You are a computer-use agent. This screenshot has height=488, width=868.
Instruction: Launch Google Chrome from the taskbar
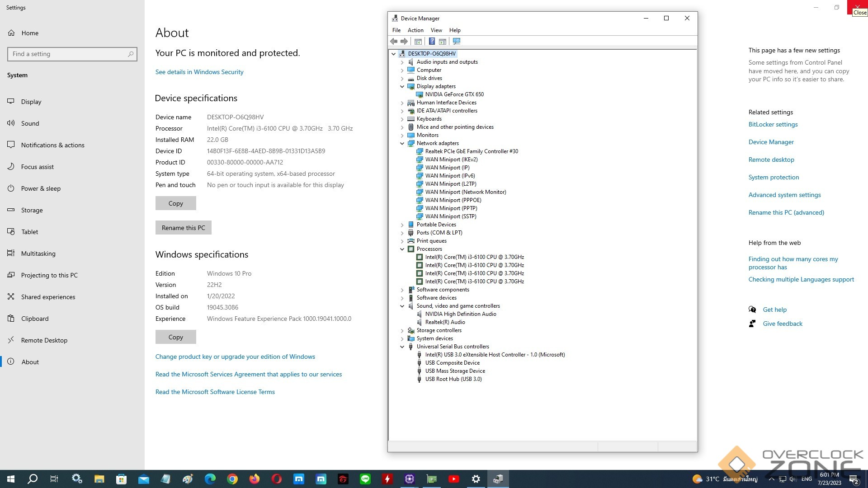point(232,479)
